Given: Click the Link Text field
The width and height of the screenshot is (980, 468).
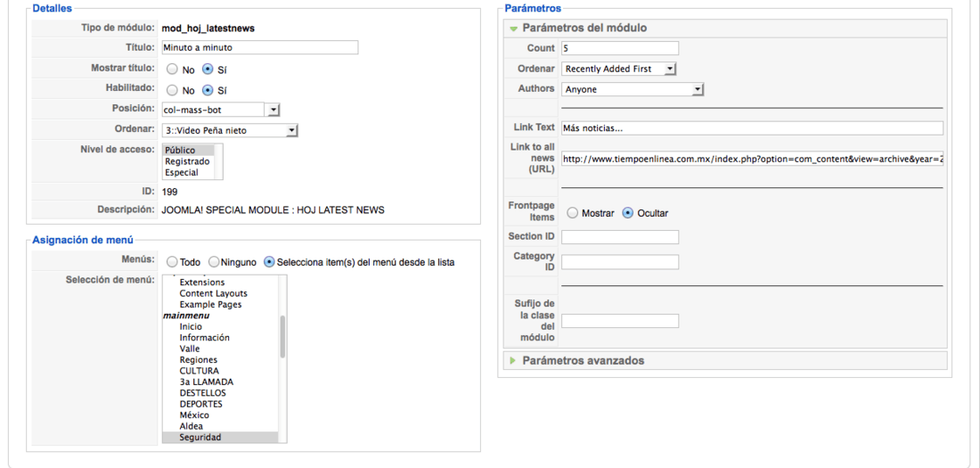Looking at the screenshot, I should click(x=752, y=127).
